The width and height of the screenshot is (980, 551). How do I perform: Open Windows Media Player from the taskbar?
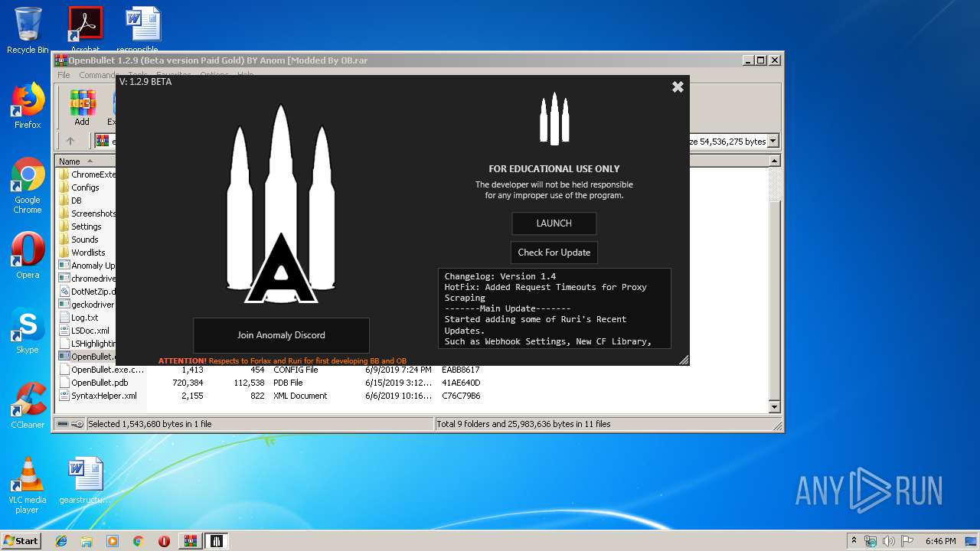(113, 541)
